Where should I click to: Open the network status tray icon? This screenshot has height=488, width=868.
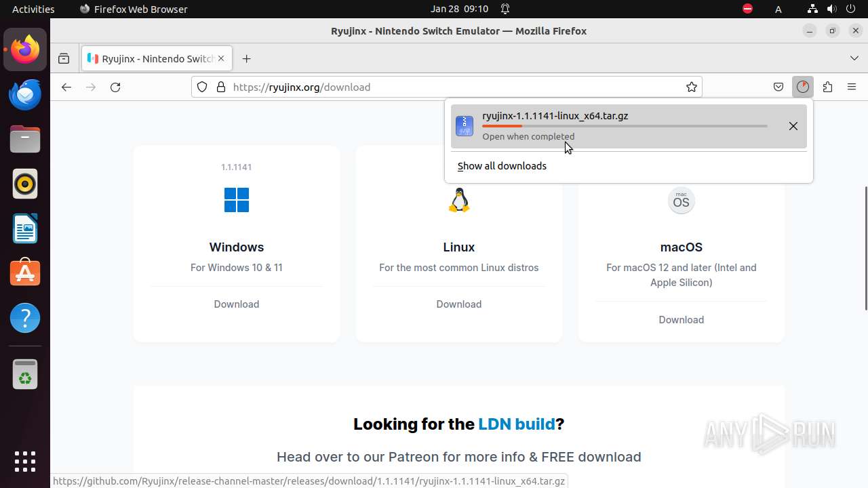812,9
